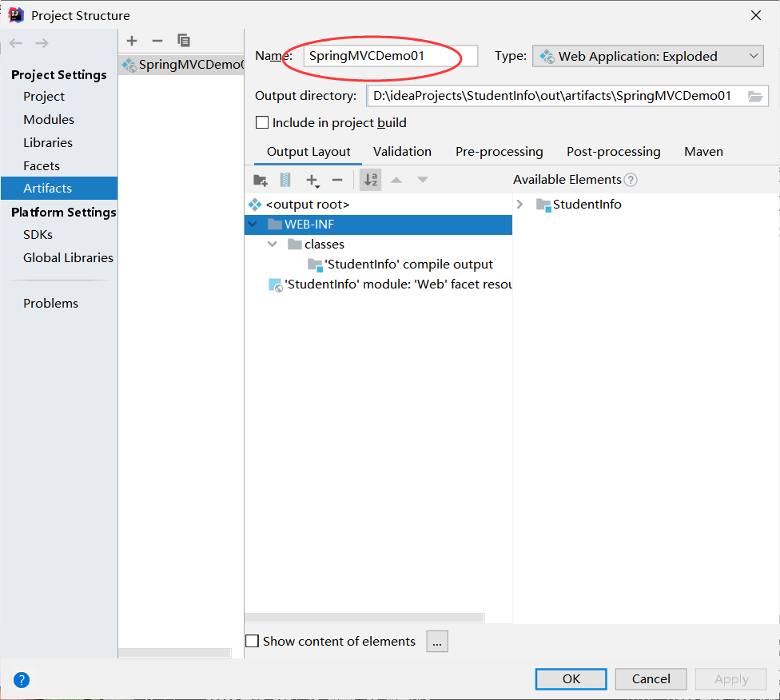This screenshot has width=780, height=700.
Task: Browse for output directory folder icon
Action: 755,96
